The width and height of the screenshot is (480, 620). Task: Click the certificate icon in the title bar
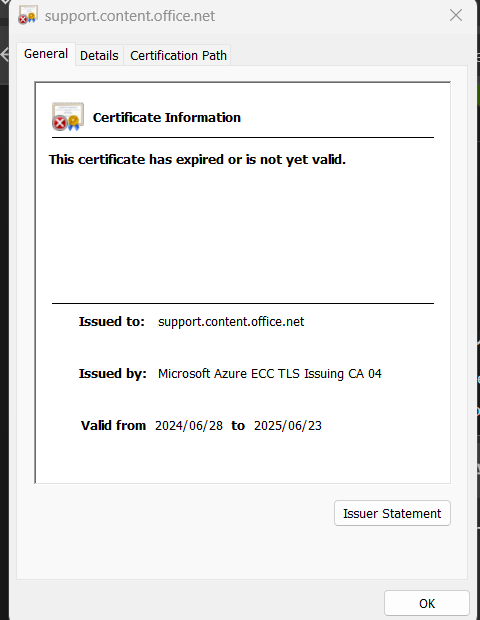pyautogui.click(x=28, y=15)
